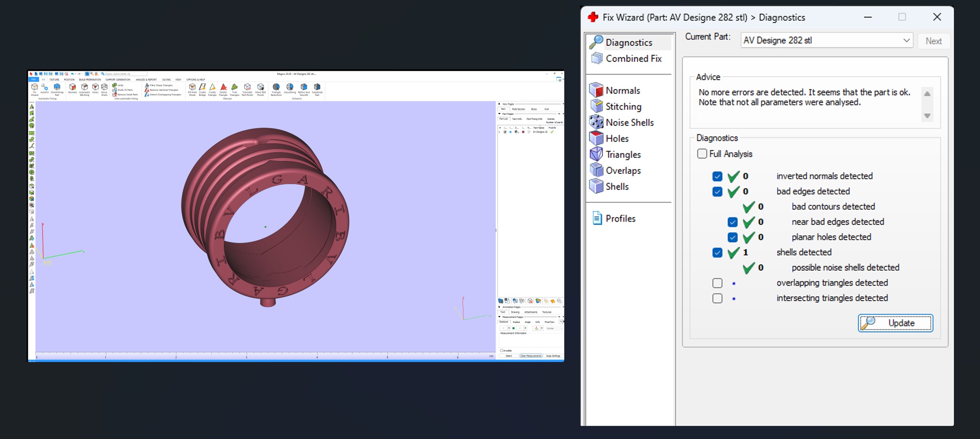
Task: Collapse Measurement Pages section
Action: tap(499, 317)
